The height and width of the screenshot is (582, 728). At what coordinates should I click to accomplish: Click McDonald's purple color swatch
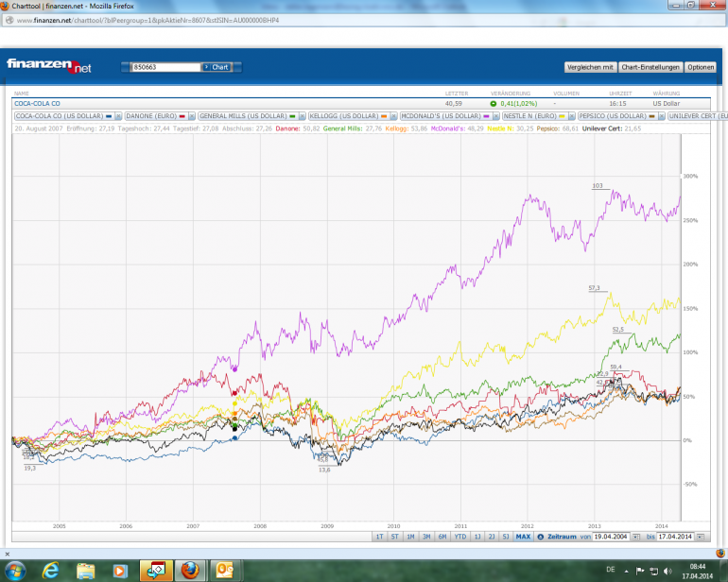(487, 116)
